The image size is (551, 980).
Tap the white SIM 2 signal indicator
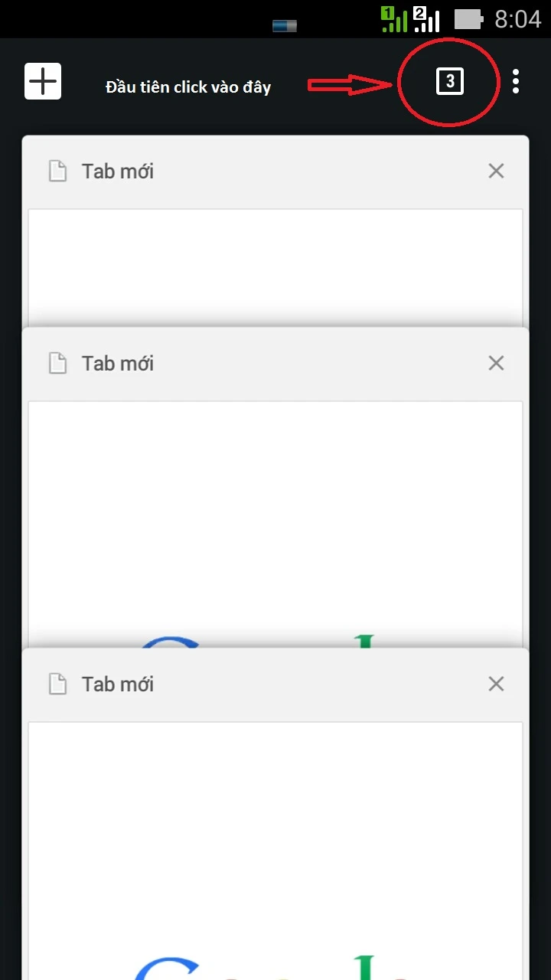(x=426, y=19)
